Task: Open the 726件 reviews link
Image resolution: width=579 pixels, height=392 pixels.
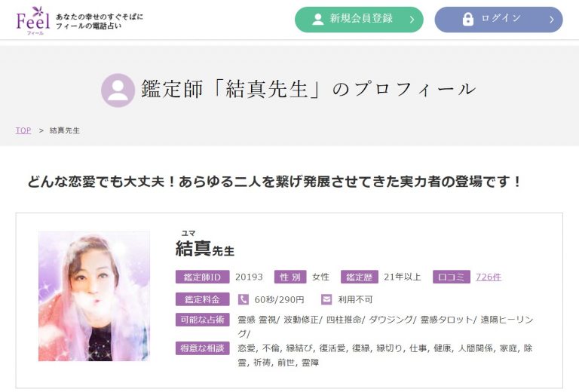Action: tap(489, 277)
